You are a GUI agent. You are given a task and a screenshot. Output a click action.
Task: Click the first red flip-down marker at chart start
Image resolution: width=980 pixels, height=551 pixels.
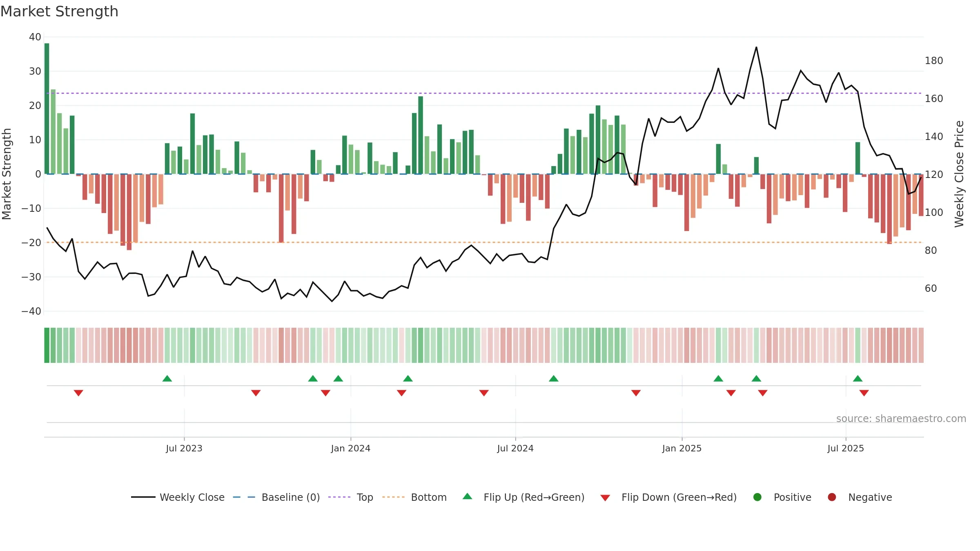78,393
